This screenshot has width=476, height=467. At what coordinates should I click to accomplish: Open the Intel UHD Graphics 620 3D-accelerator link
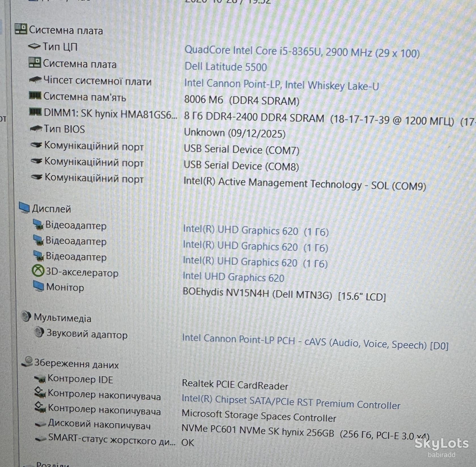(233, 277)
